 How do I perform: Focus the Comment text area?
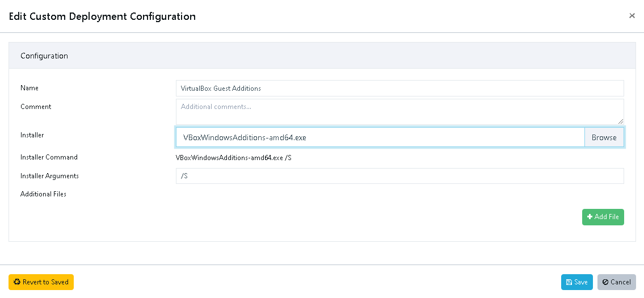click(x=399, y=111)
